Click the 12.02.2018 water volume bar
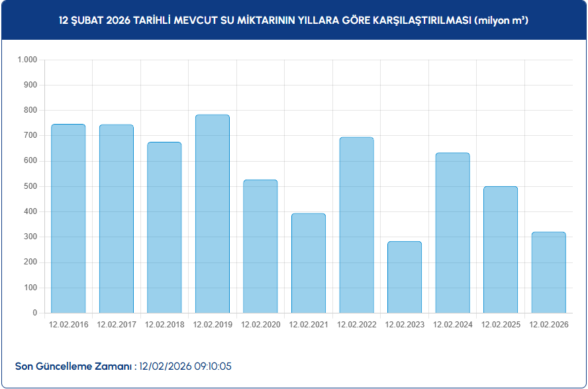 (164, 227)
